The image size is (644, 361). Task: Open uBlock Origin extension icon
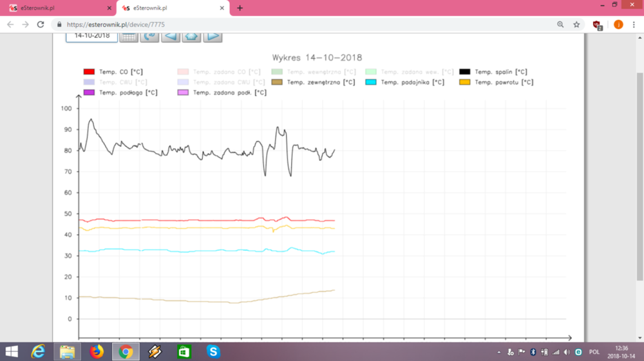click(597, 24)
